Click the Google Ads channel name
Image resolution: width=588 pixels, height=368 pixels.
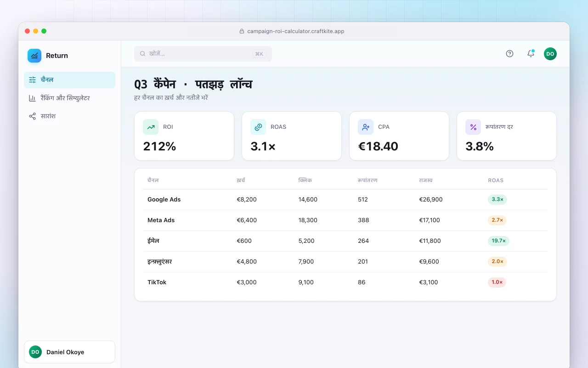164,200
